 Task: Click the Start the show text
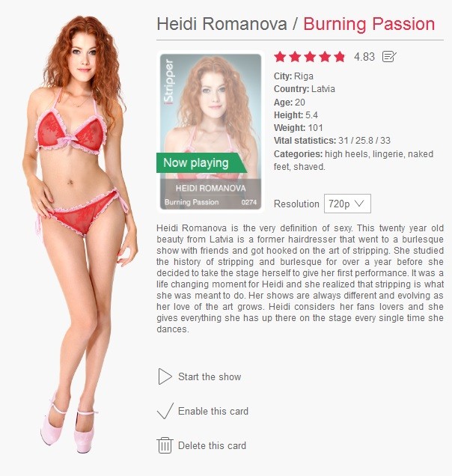[x=210, y=376]
